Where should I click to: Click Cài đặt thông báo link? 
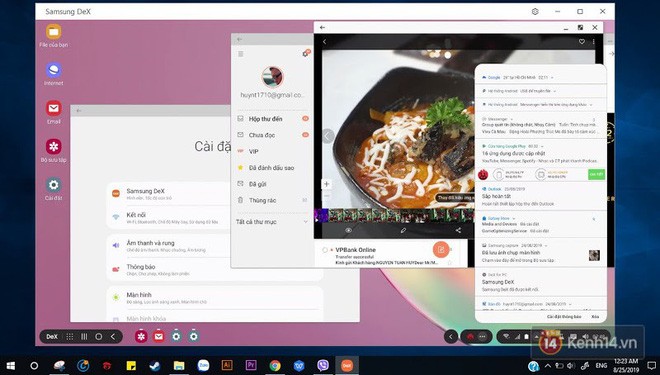click(564, 316)
